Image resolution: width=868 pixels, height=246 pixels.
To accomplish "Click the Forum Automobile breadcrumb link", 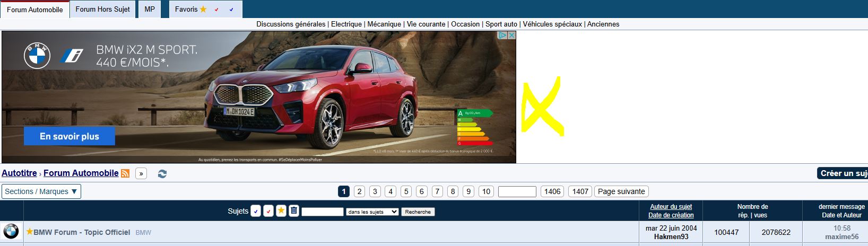I will tap(81, 173).
